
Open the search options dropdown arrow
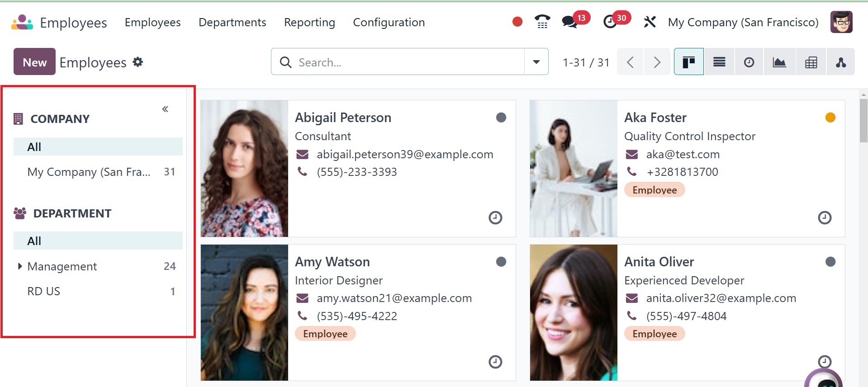pyautogui.click(x=536, y=62)
